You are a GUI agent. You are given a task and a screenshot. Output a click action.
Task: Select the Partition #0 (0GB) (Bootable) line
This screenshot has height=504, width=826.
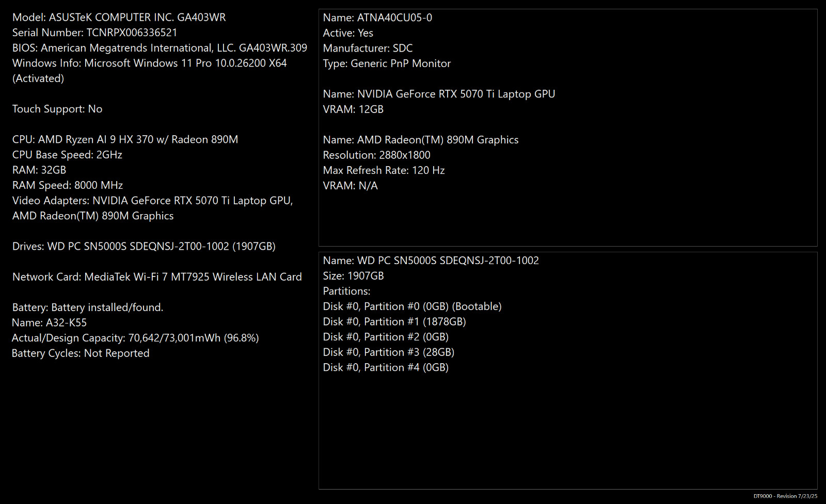pyautogui.click(x=412, y=306)
